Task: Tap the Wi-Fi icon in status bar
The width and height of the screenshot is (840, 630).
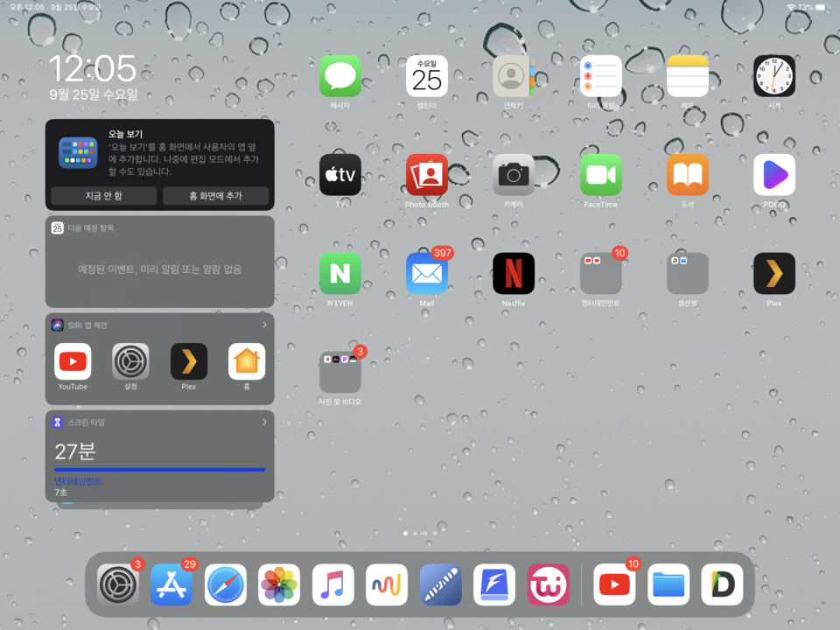Action: pyautogui.click(x=791, y=8)
